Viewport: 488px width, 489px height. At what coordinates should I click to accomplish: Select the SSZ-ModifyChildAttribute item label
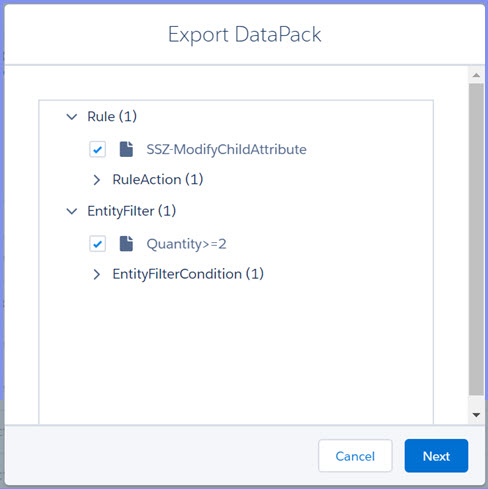coord(226,149)
